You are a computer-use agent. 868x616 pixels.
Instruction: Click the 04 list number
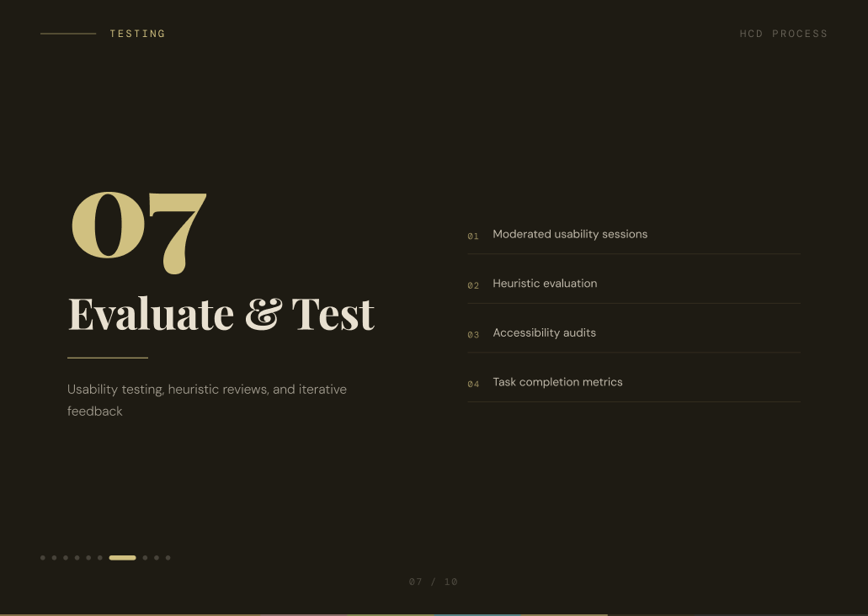(x=473, y=384)
